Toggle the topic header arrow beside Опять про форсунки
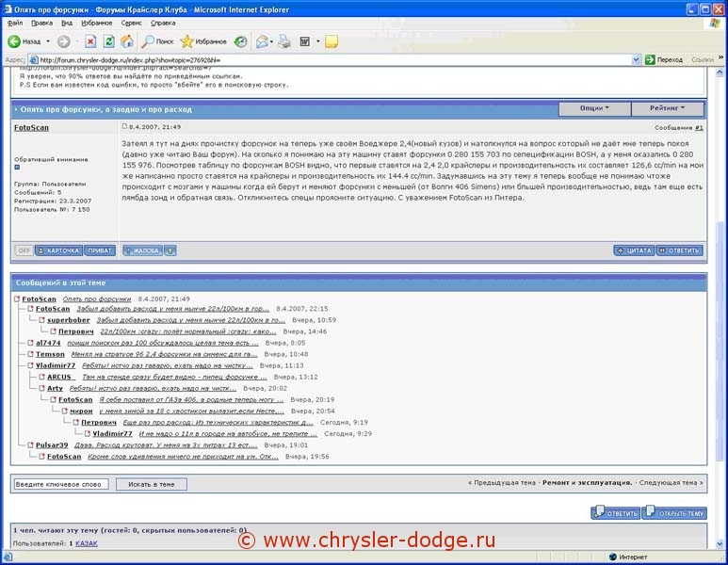The width and height of the screenshot is (728, 565). (16, 109)
